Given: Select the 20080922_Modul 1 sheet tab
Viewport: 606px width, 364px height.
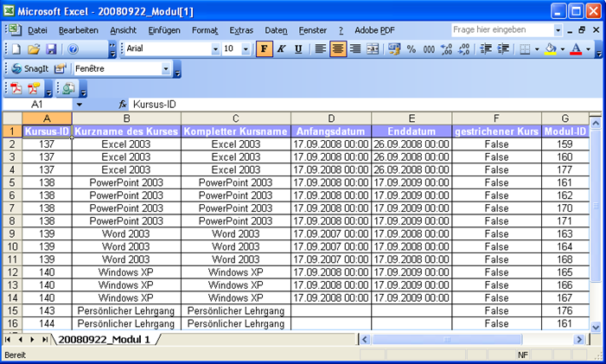Looking at the screenshot, I should [x=105, y=340].
